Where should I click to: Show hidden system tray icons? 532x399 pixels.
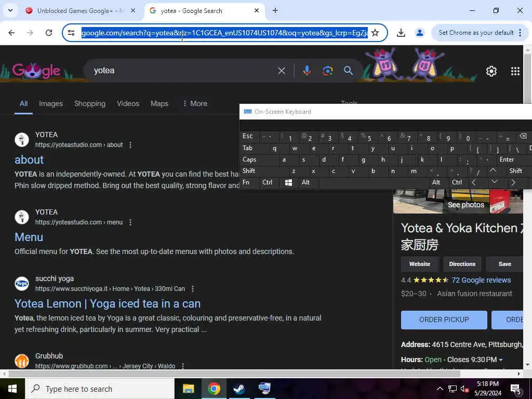[x=440, y=389]
